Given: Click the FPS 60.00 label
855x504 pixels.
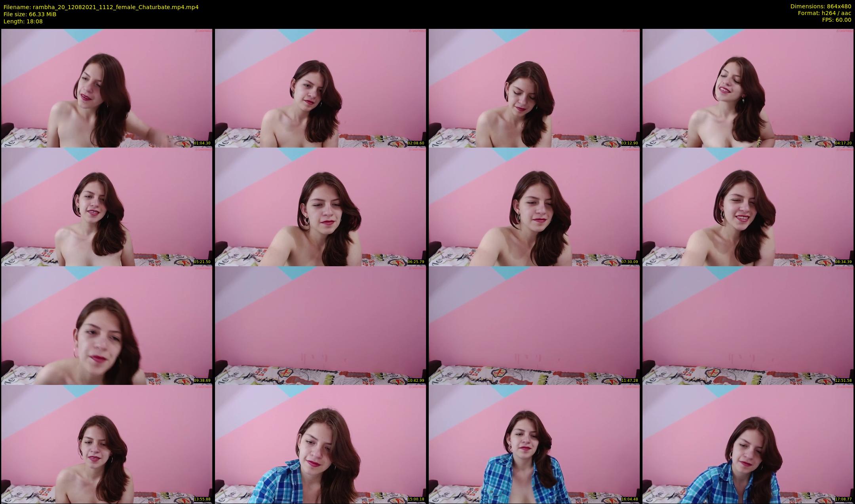Looking at the screenshot, I should coord(836,20).
